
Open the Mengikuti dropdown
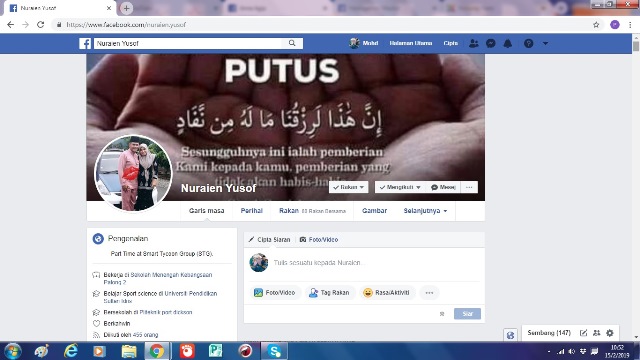tap(400, 187)
